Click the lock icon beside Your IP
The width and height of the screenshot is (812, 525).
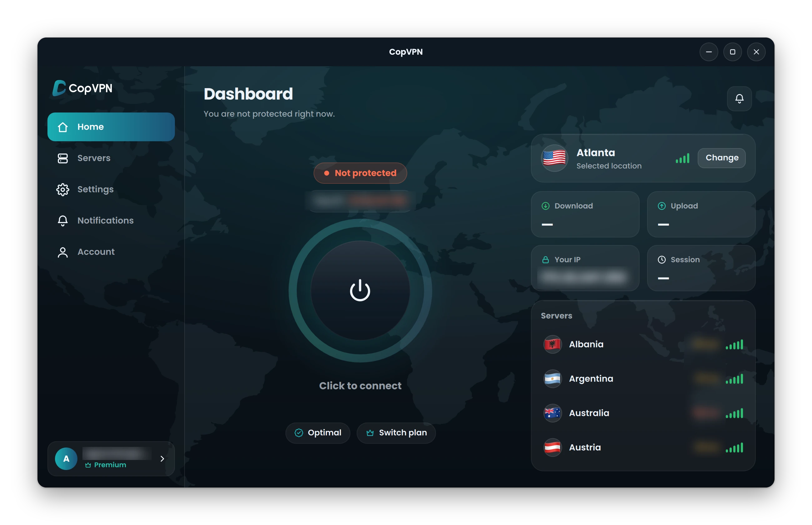[545, 260]
